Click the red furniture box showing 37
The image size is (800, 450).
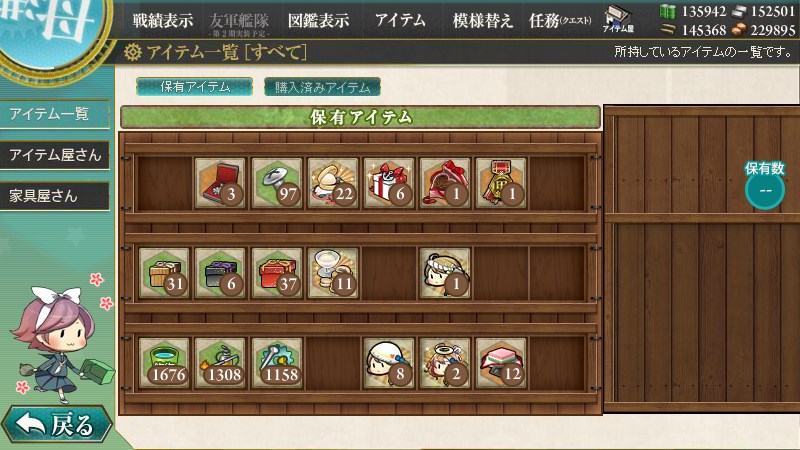277,273
